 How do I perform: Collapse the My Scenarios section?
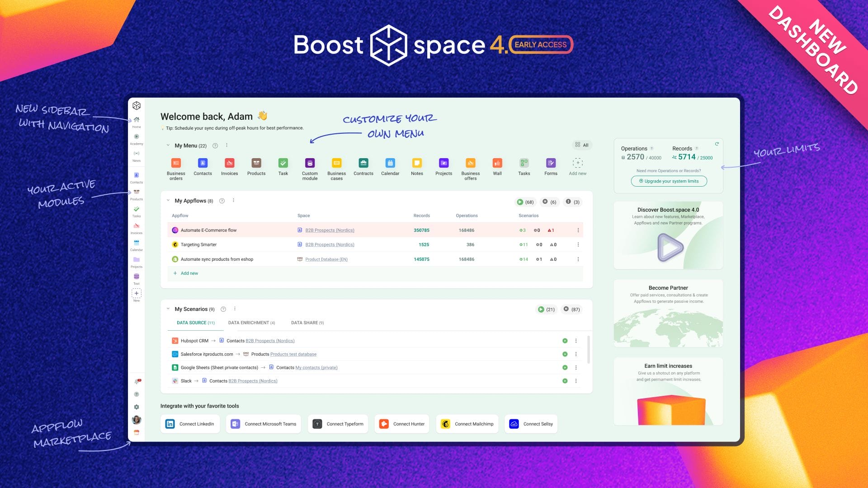point(168,309)
